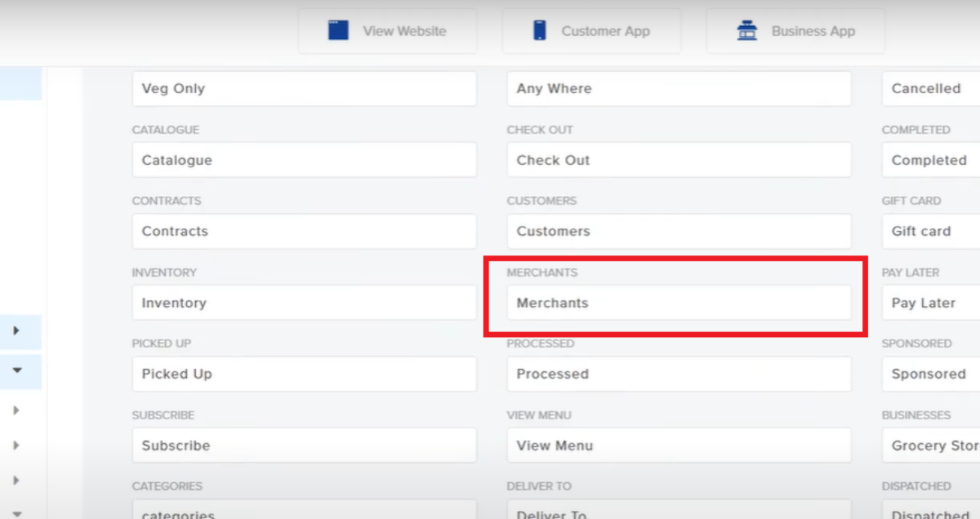Screen dimensions: 980x519
Task: Edit the highlighted Merchants label field
Action: [679, 303]
